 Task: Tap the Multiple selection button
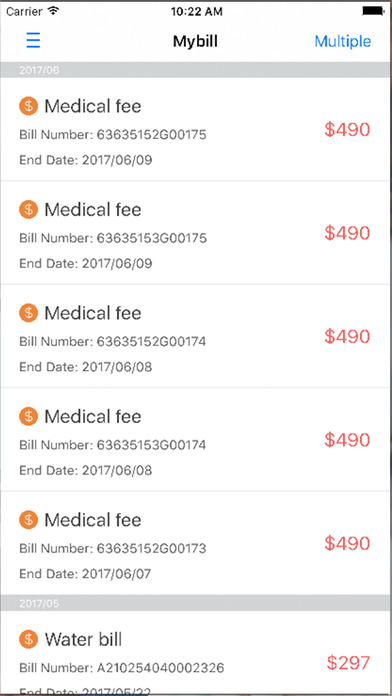point(343,41)
